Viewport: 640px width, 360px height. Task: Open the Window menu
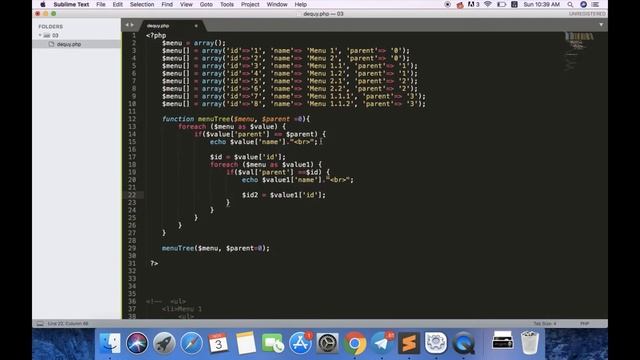277,4
